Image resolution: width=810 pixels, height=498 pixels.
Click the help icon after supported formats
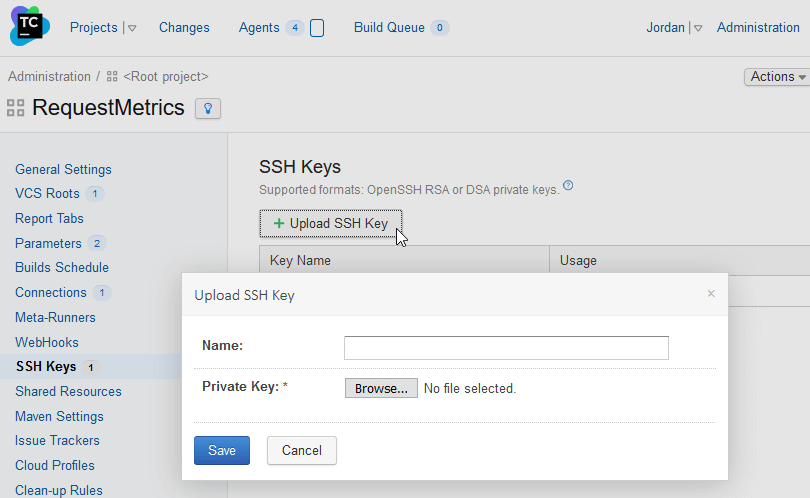(x=568, y=185)
